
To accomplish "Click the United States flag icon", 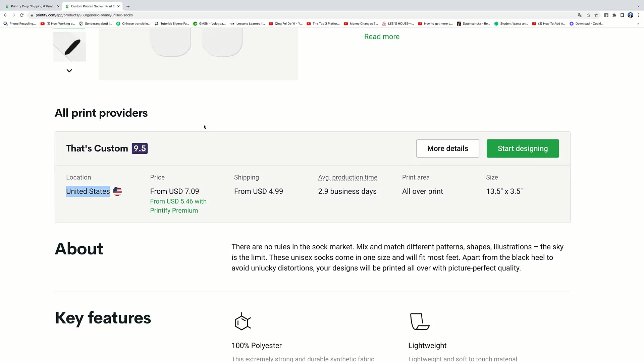I will [x=117, y=191].
